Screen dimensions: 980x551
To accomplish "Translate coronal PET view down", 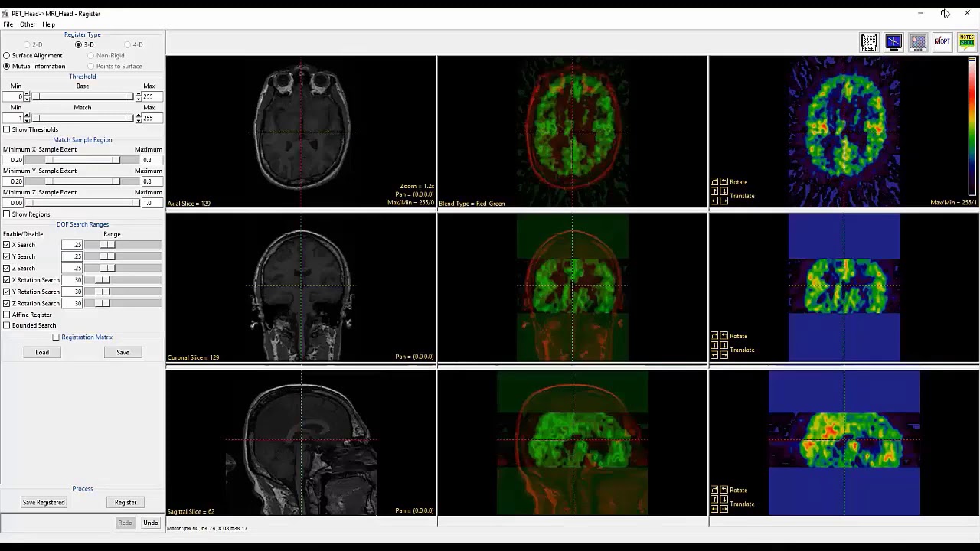I will [x=724, y=345].
